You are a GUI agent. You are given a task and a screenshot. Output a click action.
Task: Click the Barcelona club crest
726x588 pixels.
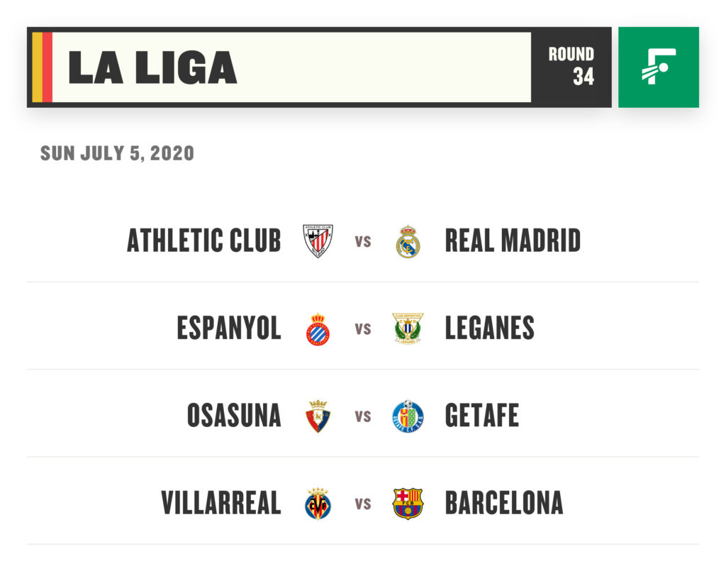tap(408, 503)
